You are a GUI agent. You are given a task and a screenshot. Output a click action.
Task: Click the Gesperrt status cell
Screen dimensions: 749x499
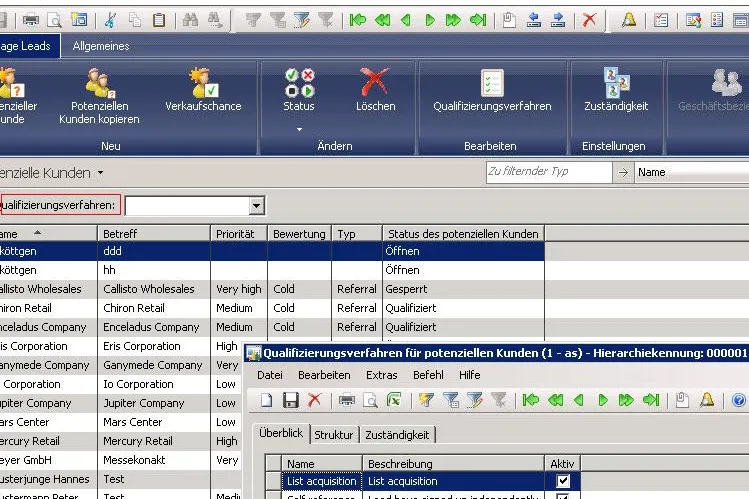[463, 289]
